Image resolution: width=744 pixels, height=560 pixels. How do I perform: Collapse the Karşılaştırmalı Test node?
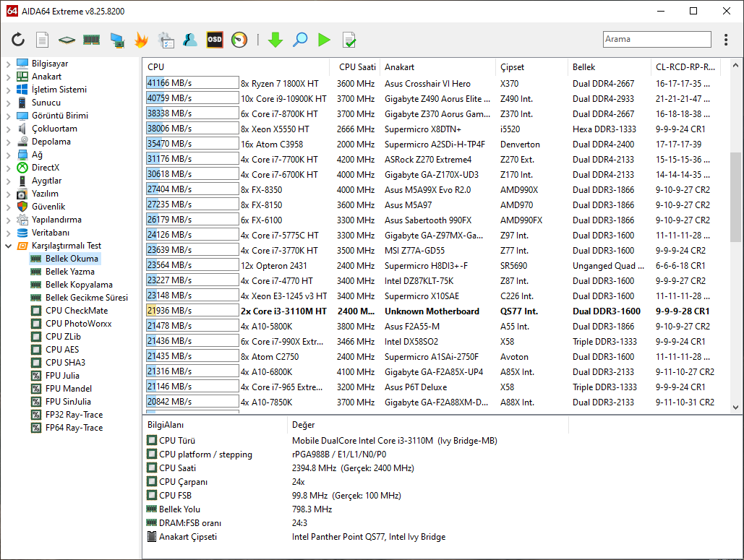(x=8, y=246)
